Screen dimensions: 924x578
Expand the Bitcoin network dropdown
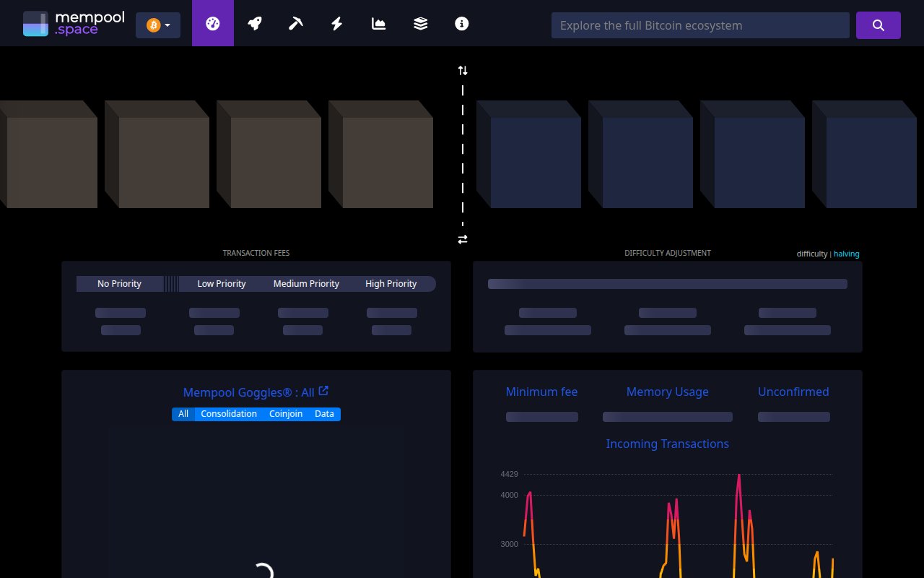tap(158, 25)
